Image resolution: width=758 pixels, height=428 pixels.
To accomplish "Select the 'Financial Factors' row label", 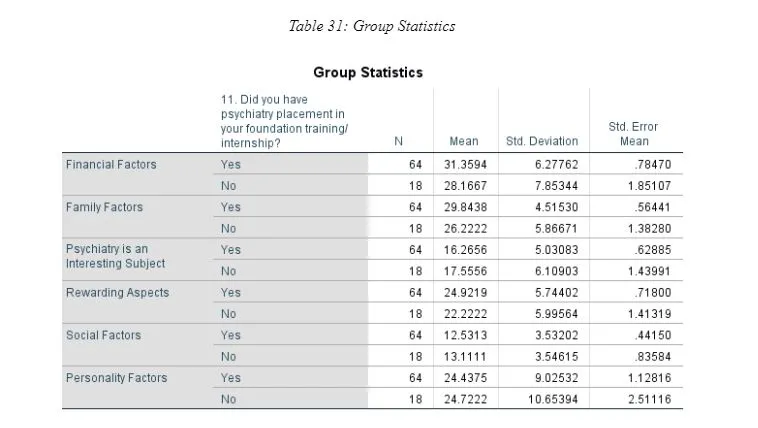I will (x=111, y=164).
